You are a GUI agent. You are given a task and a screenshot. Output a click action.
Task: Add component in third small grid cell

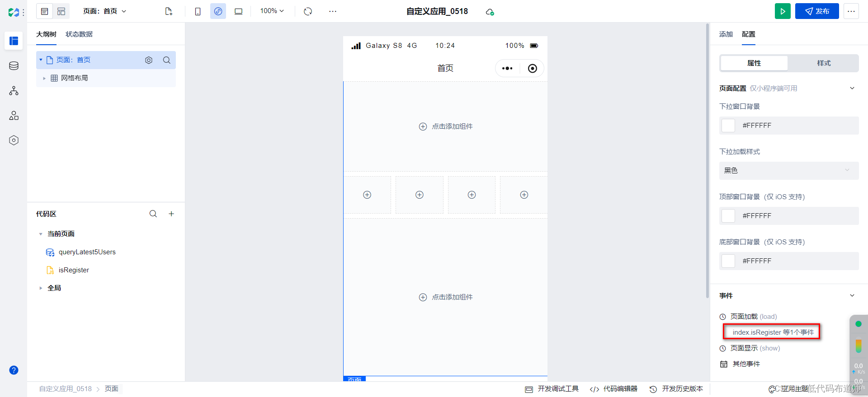(472, 195)
